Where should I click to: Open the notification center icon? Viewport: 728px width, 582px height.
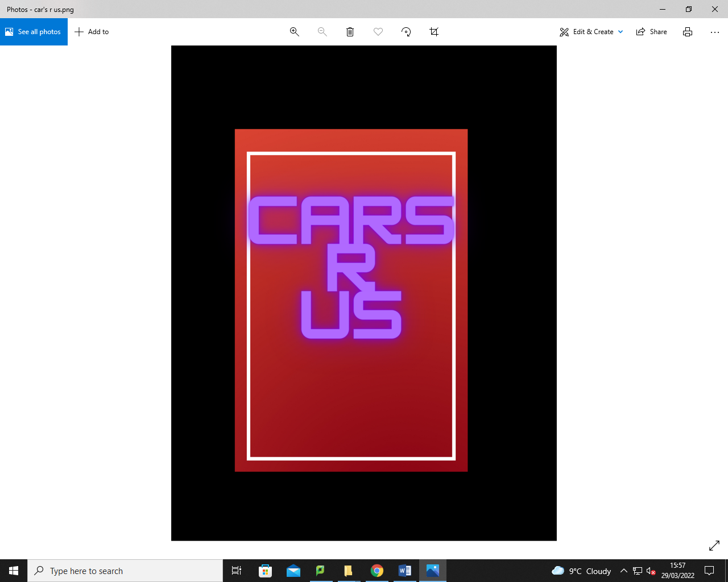(x=709, y=571)
